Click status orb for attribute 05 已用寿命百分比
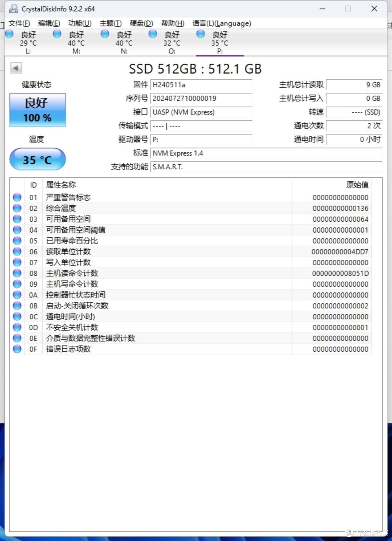392x541 pixels. click(17, 240)
